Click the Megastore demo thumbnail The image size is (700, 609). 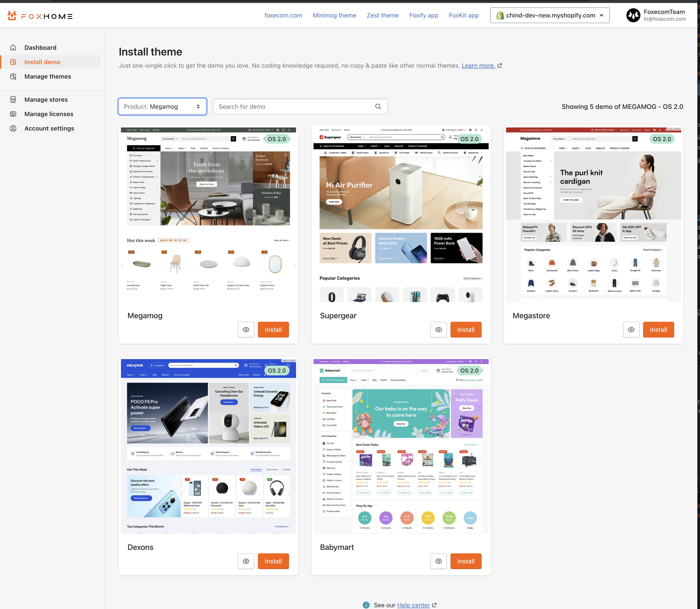point(593,215)
